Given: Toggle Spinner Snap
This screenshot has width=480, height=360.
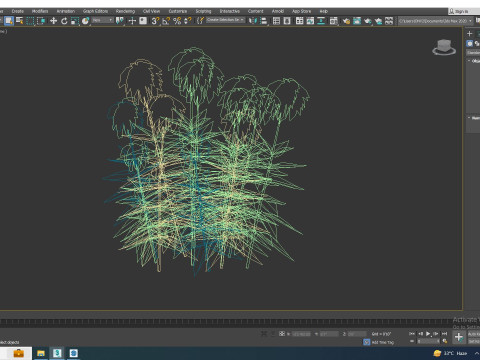Looking at the screenshot, I should [x=188, y=21].
